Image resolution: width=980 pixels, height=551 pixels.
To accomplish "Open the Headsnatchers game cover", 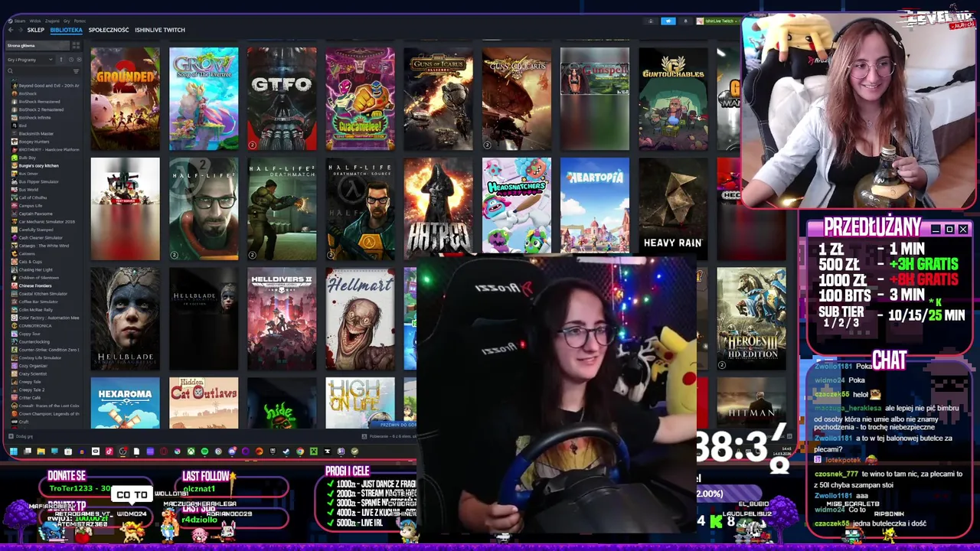I will 516,206.
